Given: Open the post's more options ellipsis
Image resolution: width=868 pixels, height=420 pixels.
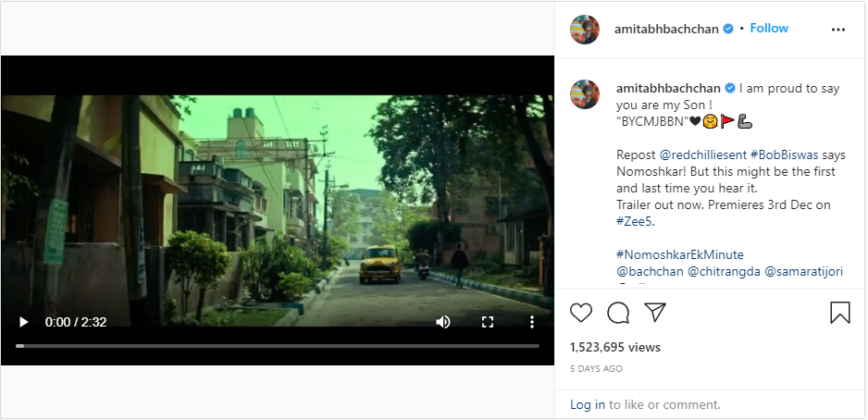Looking at the screenshot, I should pos(838,30).
